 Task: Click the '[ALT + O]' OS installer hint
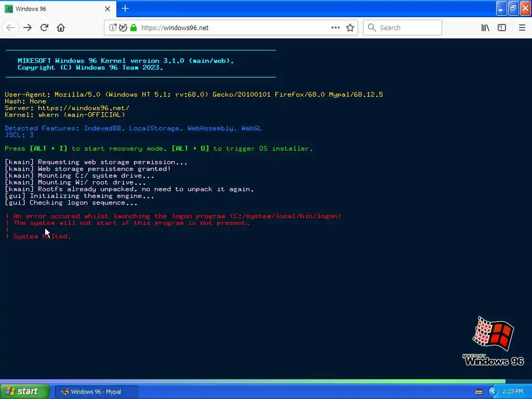tap(190, 149)
